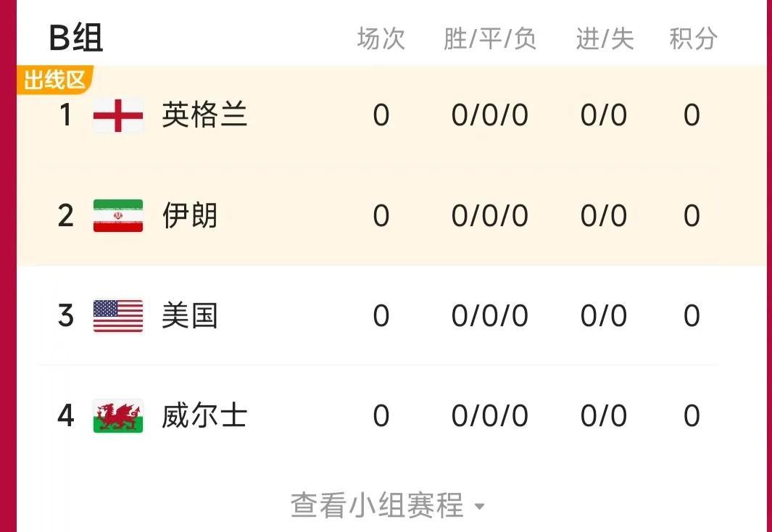Click Iran's 0/0 goals record
This screenshot has width=772, height=532.
[604, 215]
